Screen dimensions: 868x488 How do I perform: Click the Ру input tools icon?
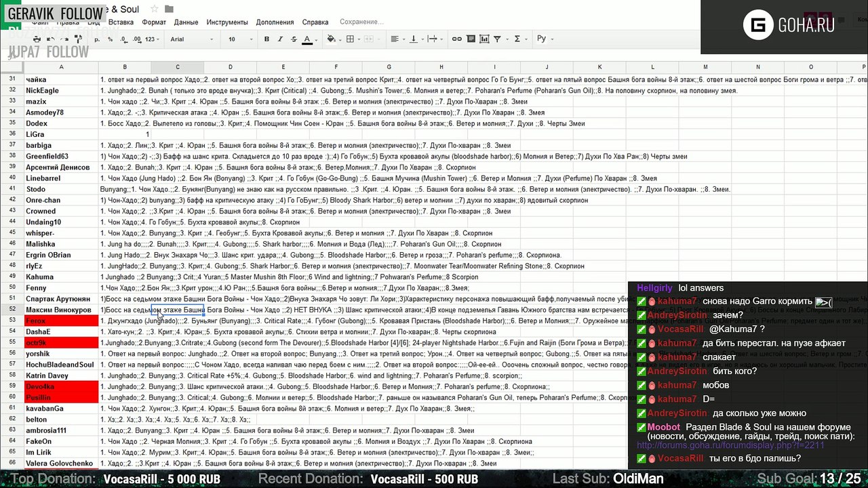pyautogui.click(x=541, y=39)
